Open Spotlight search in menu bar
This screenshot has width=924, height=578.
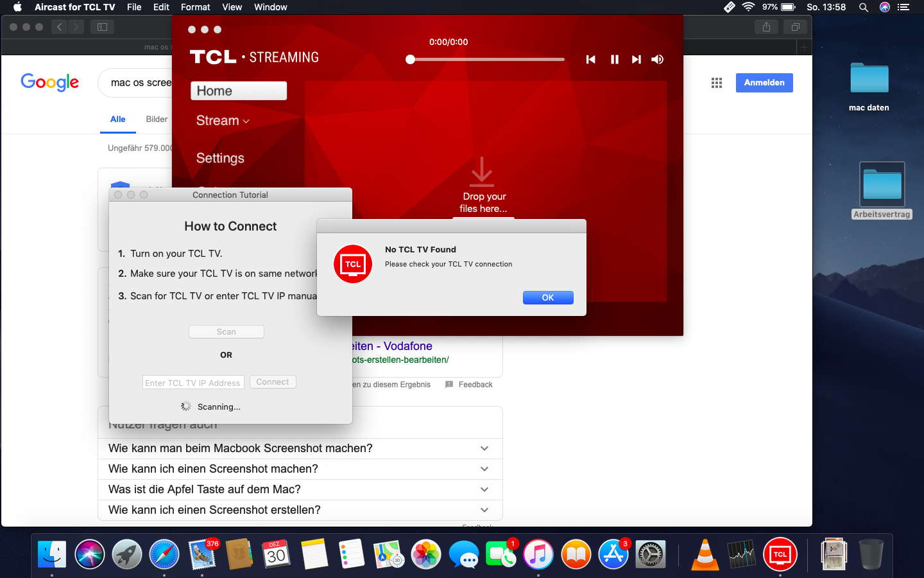[864, 7]
